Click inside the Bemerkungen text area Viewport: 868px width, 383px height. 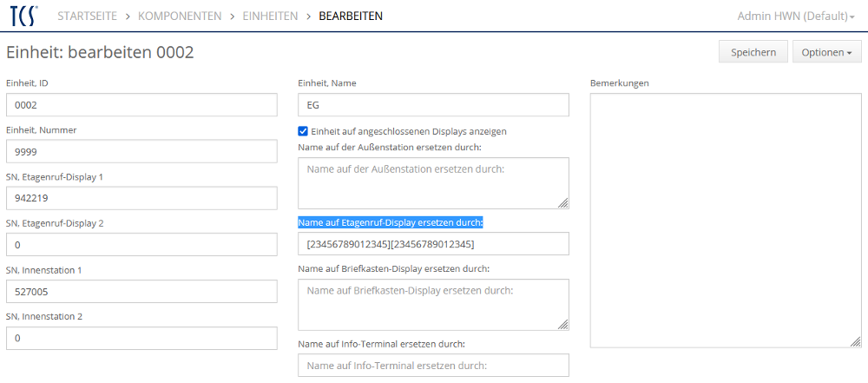[x=726, y=221]
